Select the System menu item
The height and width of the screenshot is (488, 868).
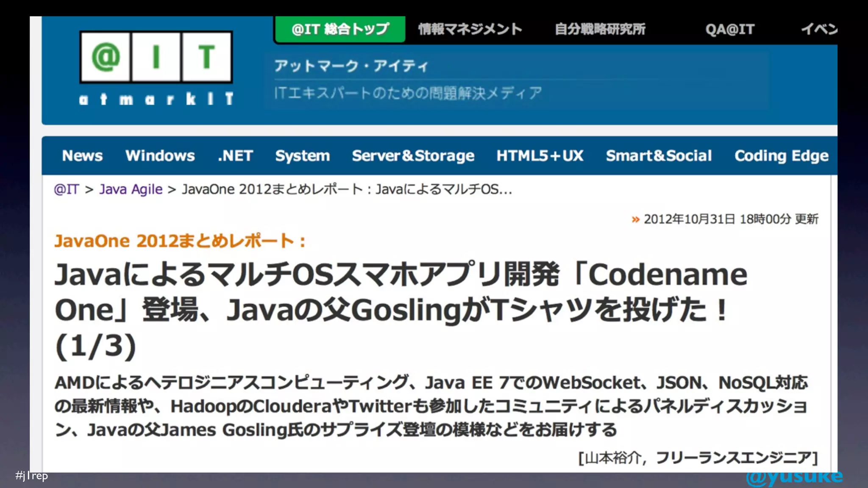[x=303, y=156]
